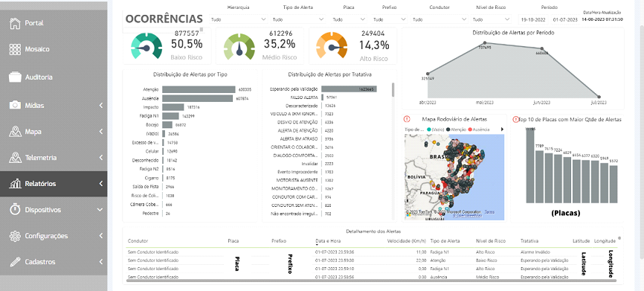Select the Esperando pela Validação bar
Screen dimensions: 644x291
coord(349,89)
